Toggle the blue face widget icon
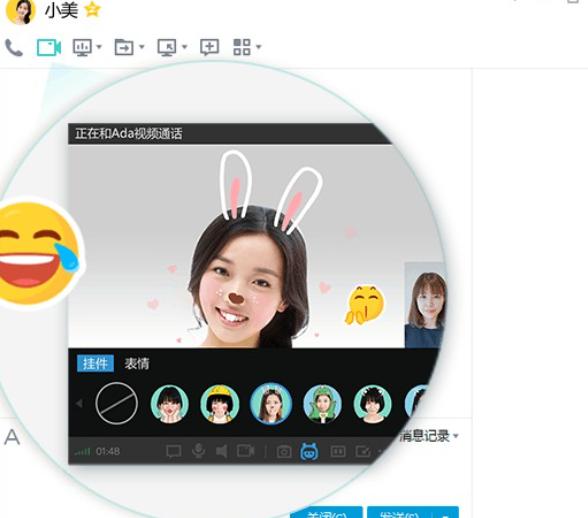Viewport: 588px width, 518px height. coord(309,451)
